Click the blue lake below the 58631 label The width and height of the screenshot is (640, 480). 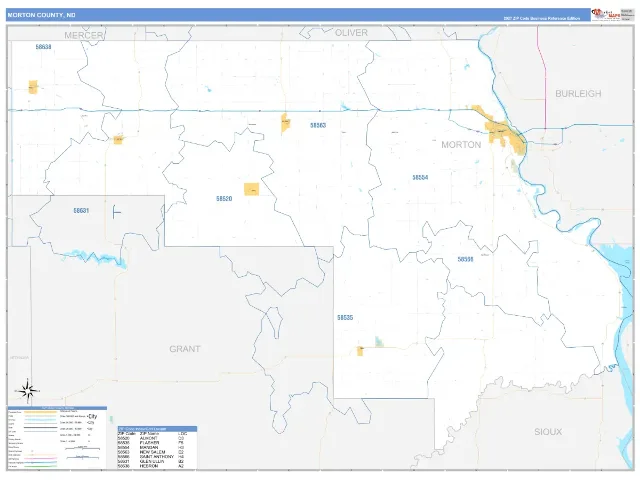(x=95, y=259)
